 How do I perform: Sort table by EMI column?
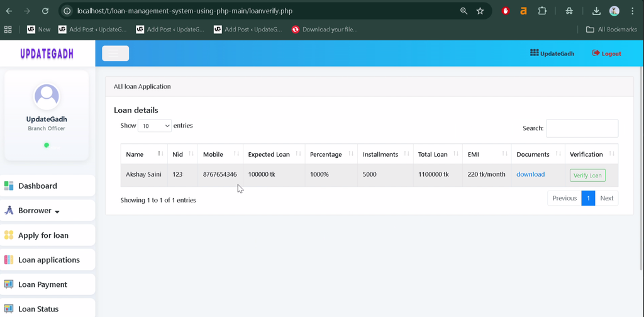pos(487,154)
